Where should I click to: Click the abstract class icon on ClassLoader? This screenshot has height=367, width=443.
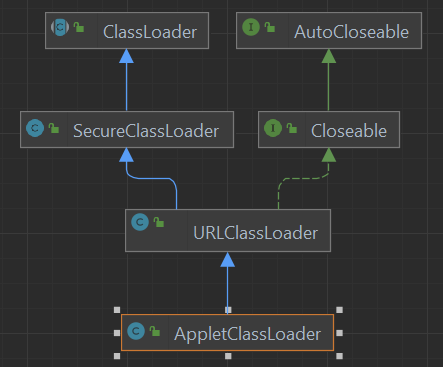[x=60, y=27]
